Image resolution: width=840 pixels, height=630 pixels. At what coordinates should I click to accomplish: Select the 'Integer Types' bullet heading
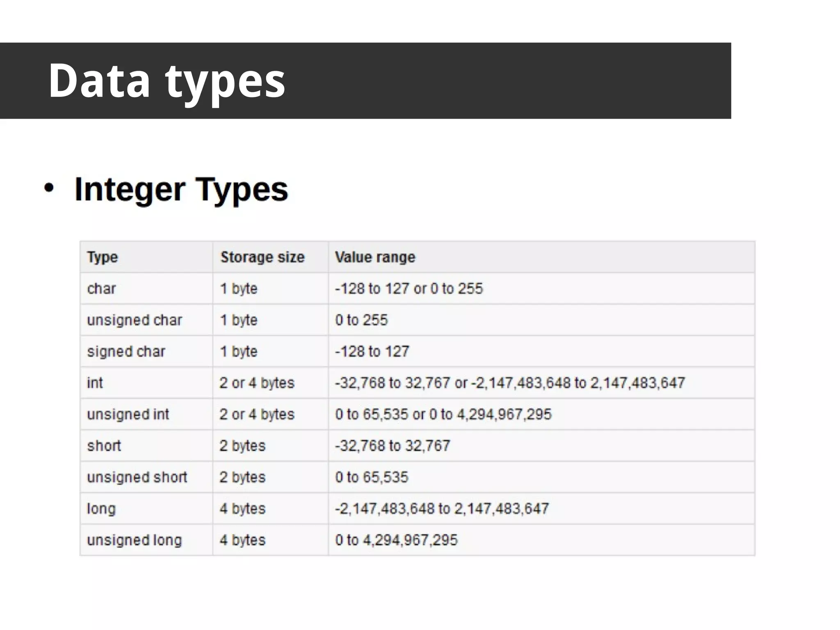(181, 189)
